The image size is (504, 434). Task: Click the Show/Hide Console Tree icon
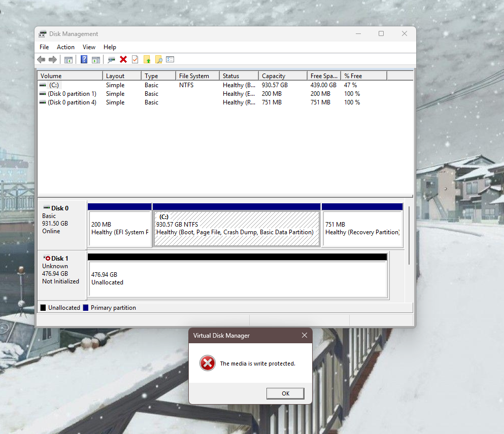click(x=69, y=60)
